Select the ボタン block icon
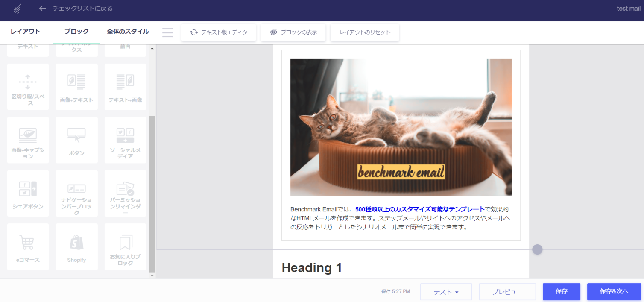 click(76, 140)
